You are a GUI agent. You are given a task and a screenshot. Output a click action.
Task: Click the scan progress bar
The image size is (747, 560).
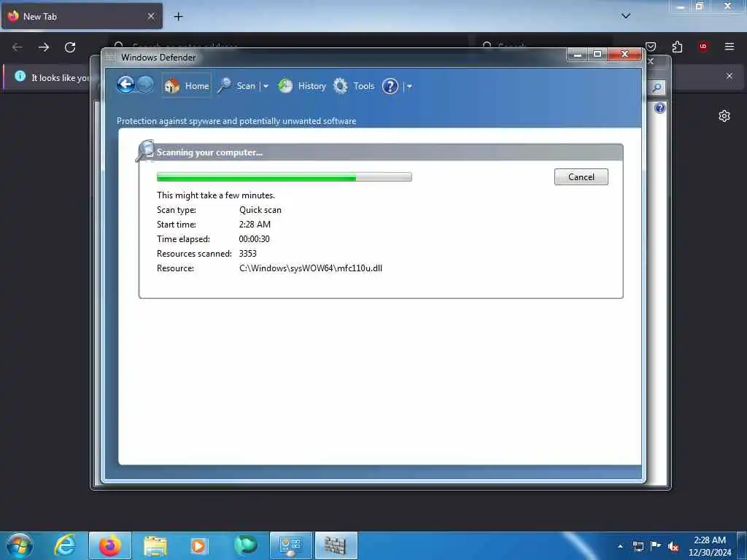(284, 176)
